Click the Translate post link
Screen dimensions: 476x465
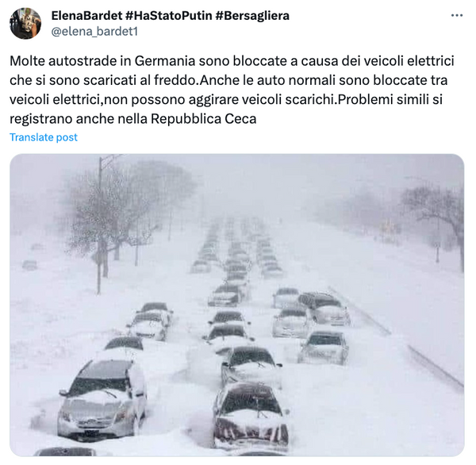[44, 137]
